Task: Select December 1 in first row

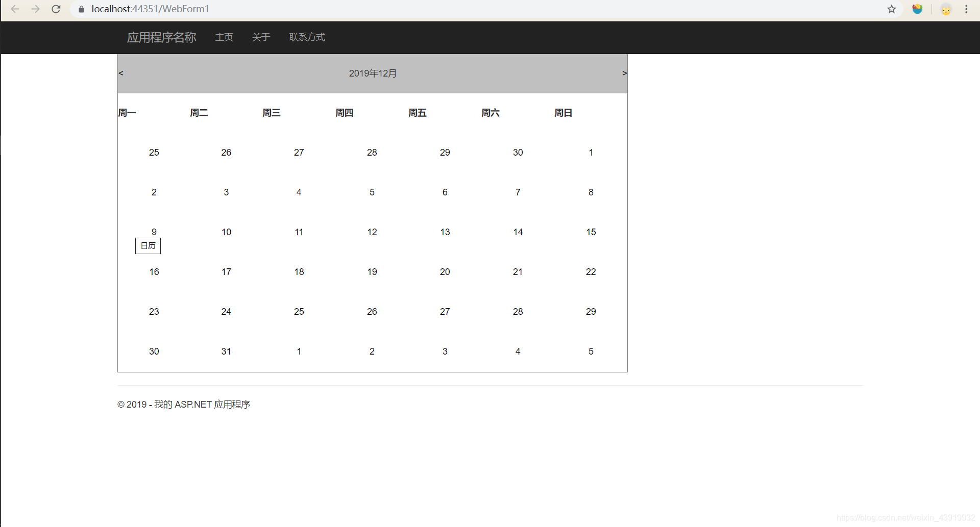Action: (591, 153)
